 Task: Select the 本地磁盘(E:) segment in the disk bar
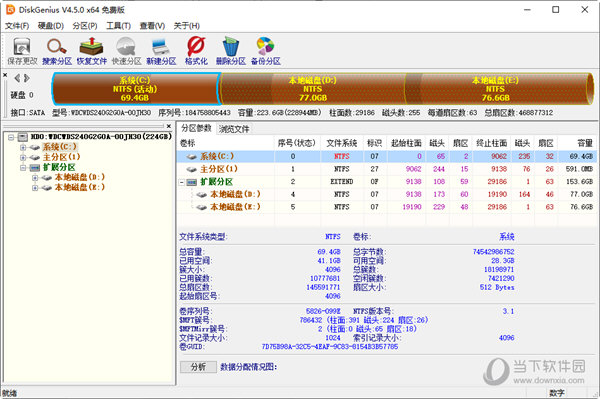tap(496, 89)
